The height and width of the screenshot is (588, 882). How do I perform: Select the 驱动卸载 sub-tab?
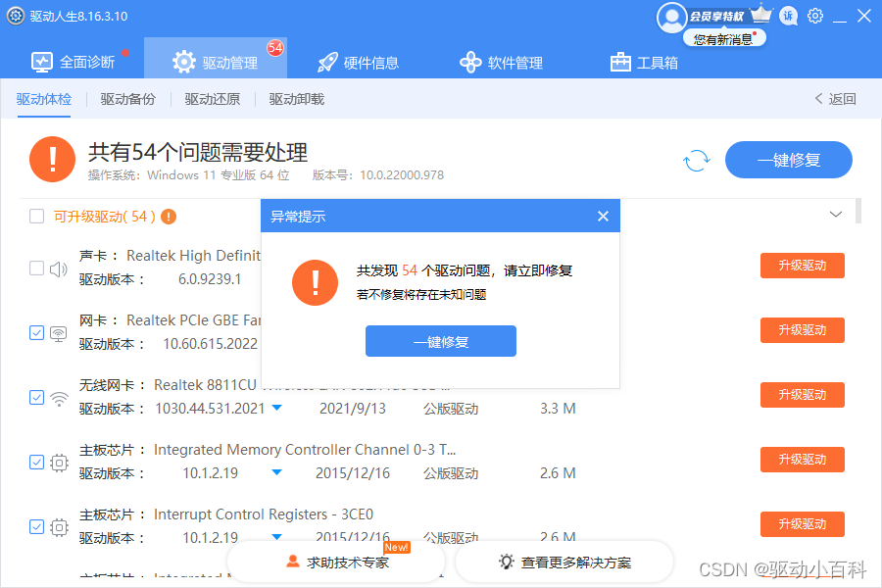tap(296, 99)
